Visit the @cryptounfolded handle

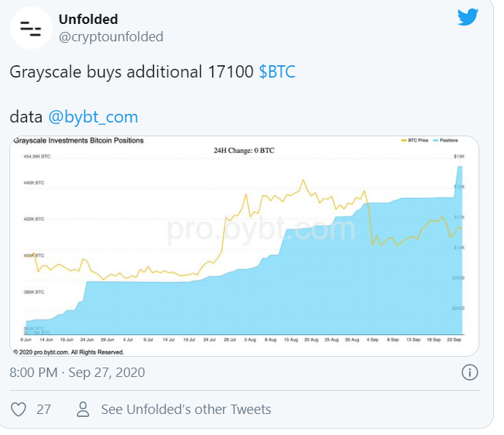click(x=111, y=36)
